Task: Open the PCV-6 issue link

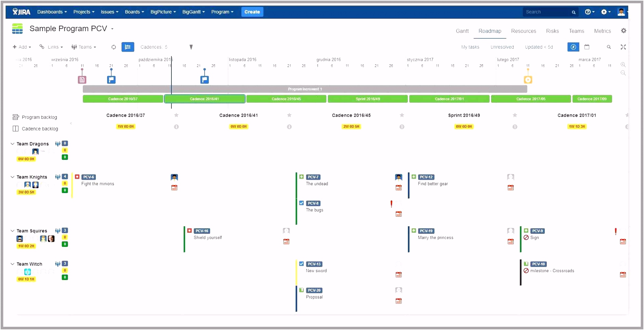Action: coord(89,177)
